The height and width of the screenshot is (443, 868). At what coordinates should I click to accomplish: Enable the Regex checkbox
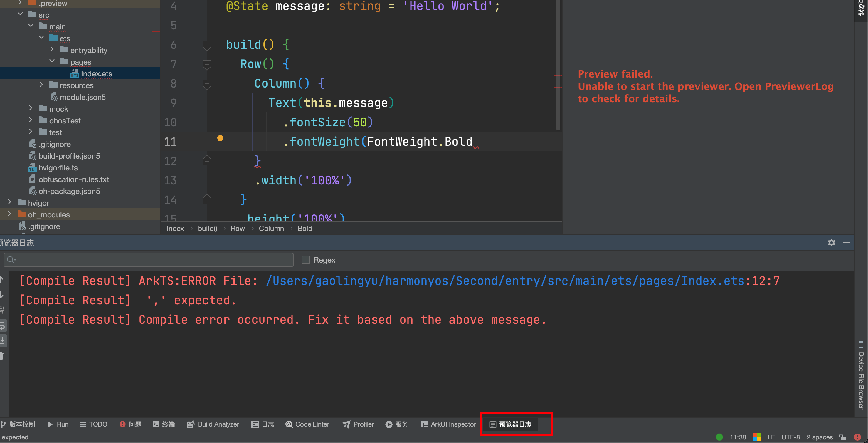pyautogui.click(x=306, y=260)
